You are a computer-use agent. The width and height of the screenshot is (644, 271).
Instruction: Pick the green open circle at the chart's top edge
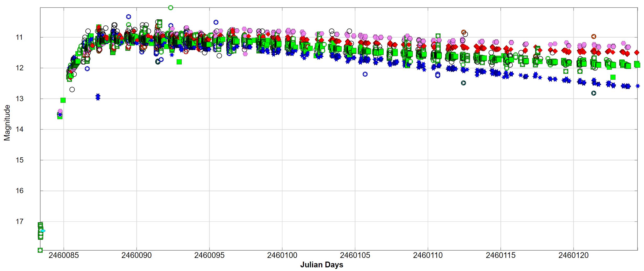pyautogui.click(x=171, y=8)
